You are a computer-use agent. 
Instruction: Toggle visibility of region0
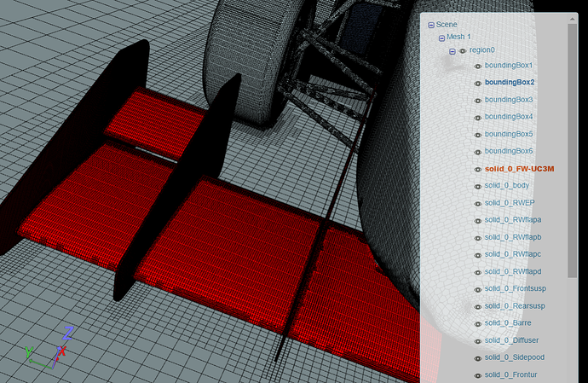[463, 50]
